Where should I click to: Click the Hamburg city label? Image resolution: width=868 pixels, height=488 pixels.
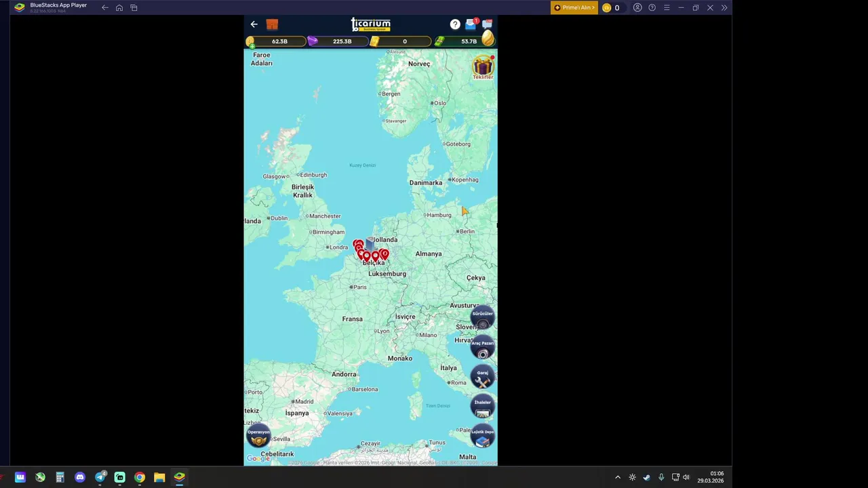click(439, 215)
